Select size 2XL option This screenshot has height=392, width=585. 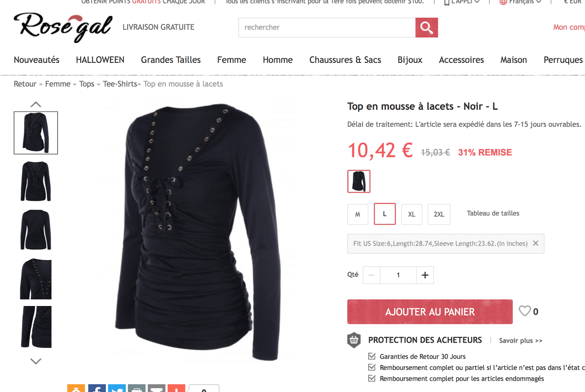pyautogui.click(x=439, y=214)
